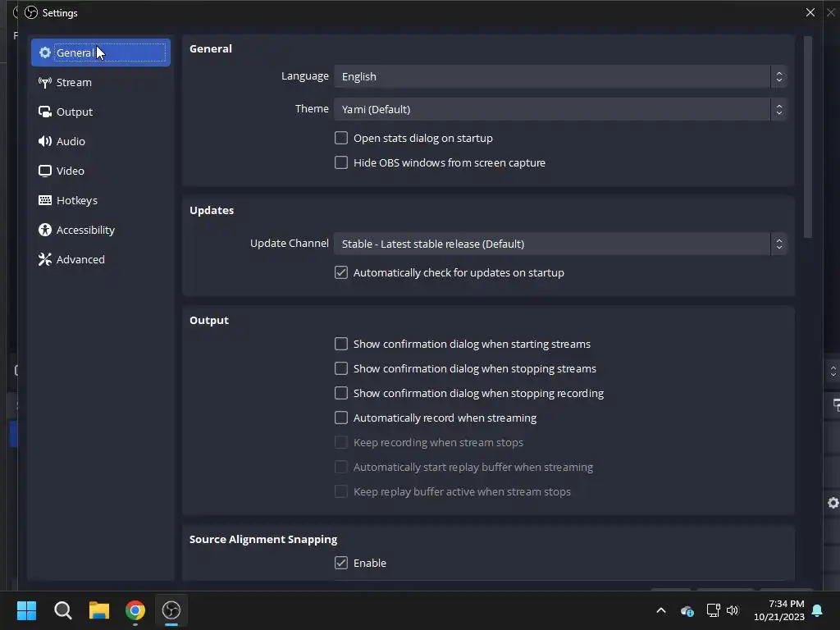Click the gear icon in OBS main window behind
The image size is (840, 630).
(x=833, y=503)
